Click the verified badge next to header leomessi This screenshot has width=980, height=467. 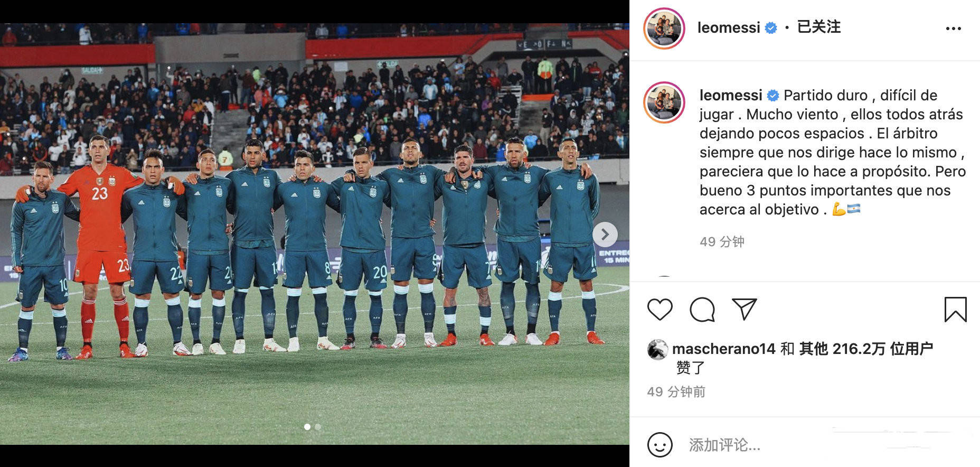771,28
